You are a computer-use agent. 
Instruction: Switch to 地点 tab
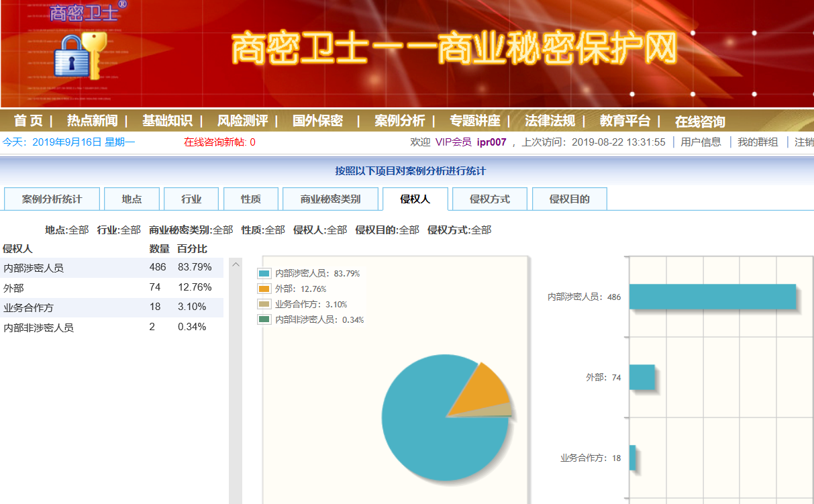point(132,199)
